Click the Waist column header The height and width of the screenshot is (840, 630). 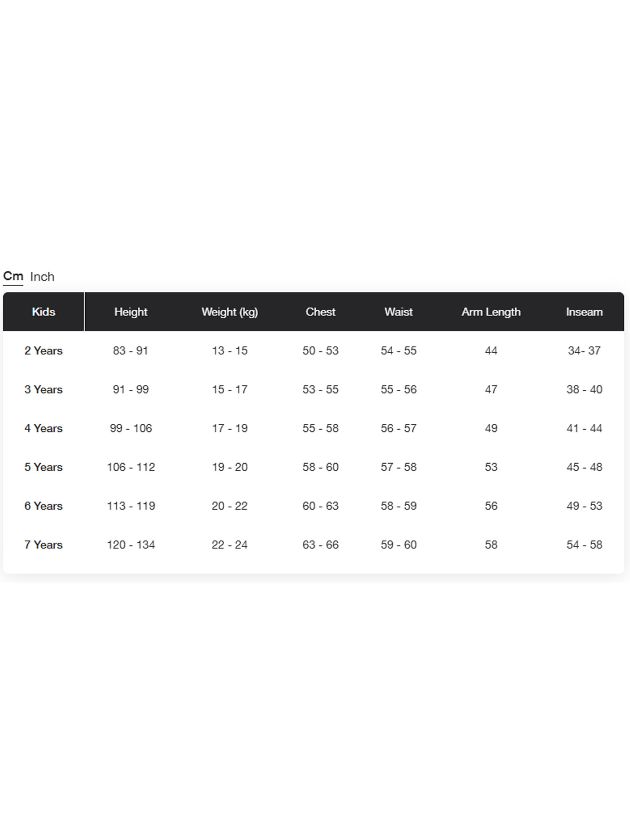pyautogui.click(x=399, y=312)
